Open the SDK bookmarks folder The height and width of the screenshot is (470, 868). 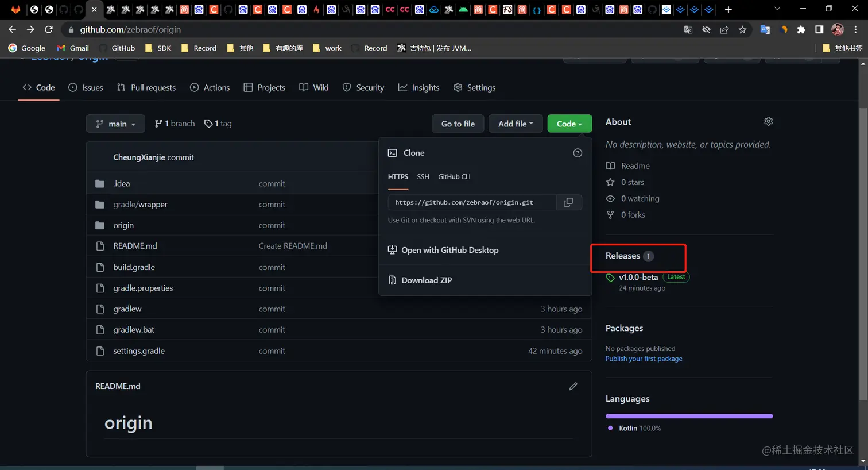(158, 48)
